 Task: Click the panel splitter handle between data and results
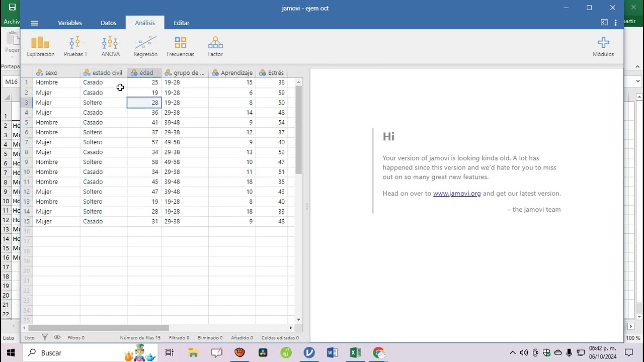coord(306,207)
